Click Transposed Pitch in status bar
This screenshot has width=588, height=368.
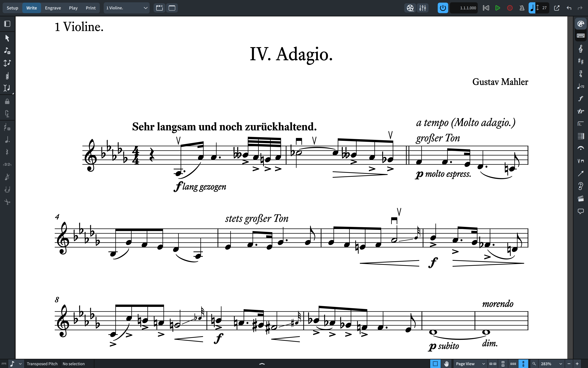(x=42, y=364)
